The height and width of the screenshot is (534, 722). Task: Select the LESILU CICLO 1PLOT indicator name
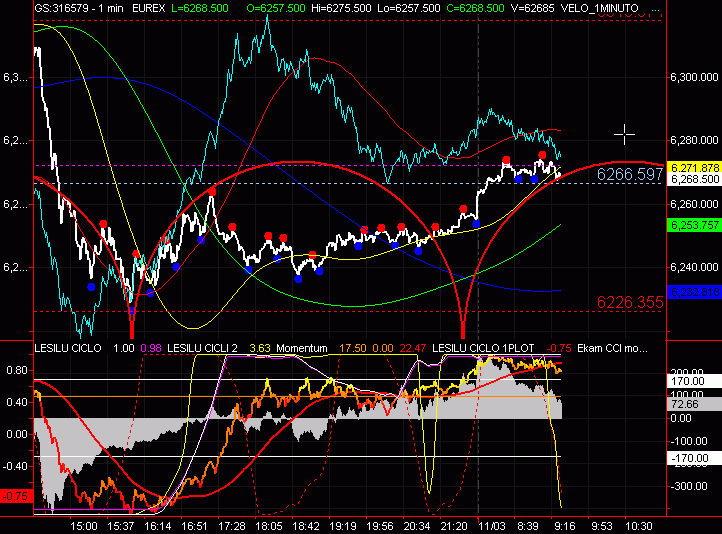coord(483,348)
